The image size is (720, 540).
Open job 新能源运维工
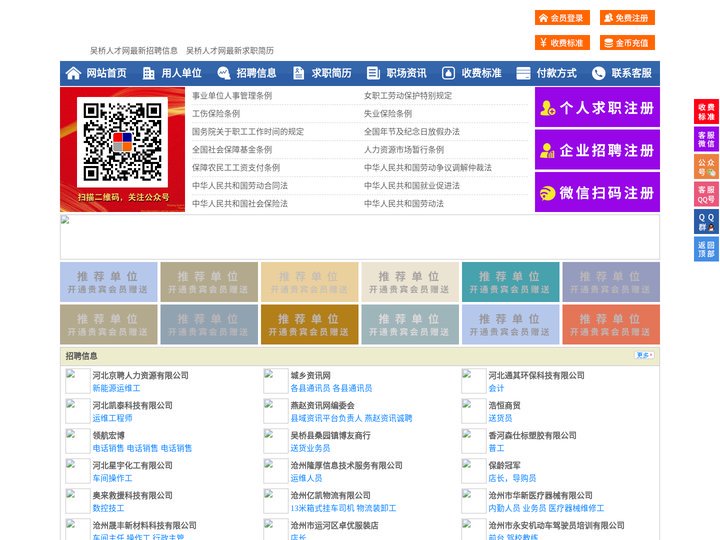116,388
